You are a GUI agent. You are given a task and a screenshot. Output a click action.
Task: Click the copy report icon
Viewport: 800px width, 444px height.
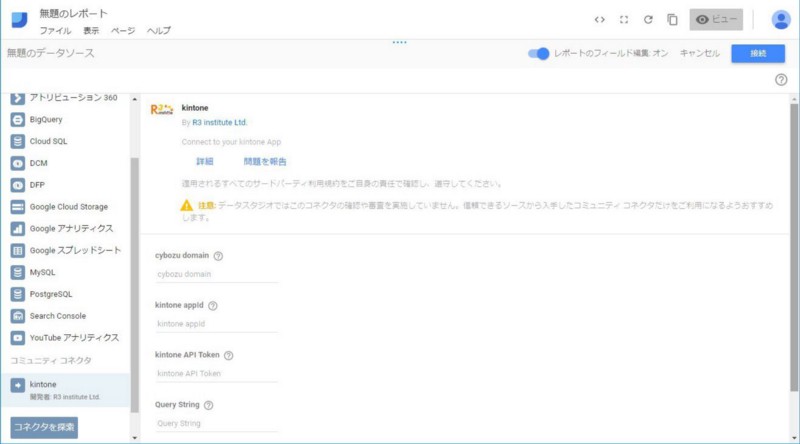tap(672, 20)
